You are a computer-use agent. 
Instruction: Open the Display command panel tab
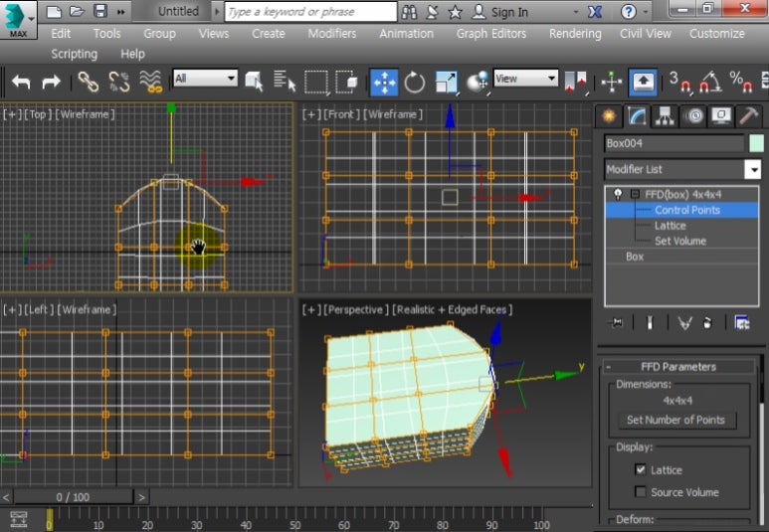point(721,116)
